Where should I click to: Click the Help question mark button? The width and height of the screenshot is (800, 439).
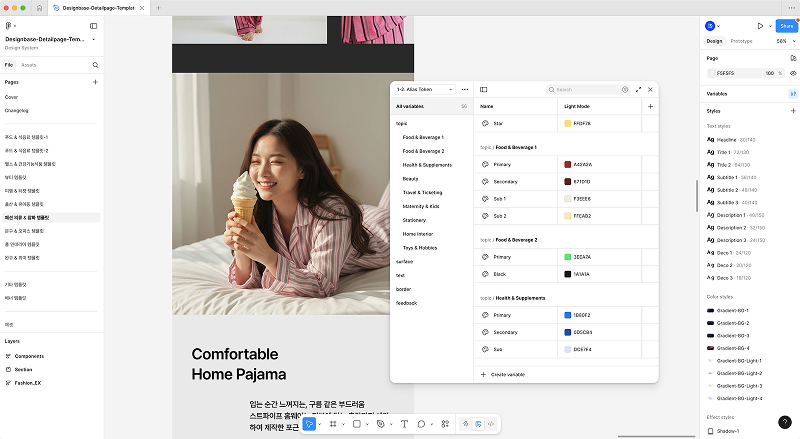784,422
